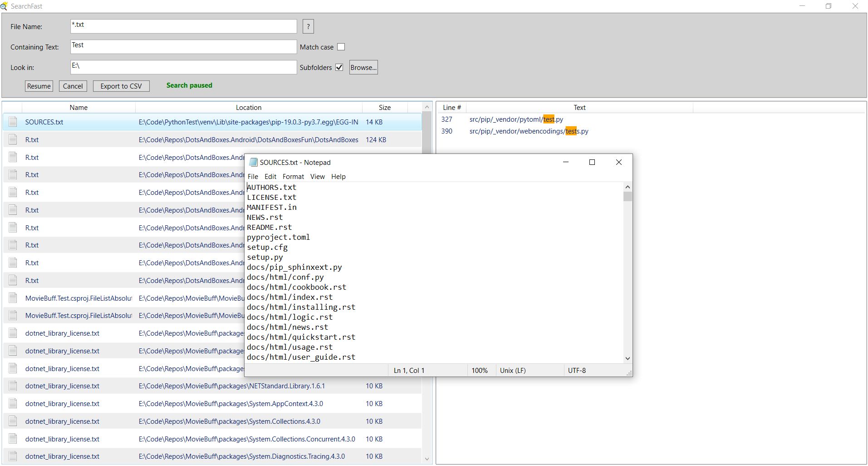The width and height of the screenshot is (868, 466).
Task: Click file icon of System.AppContext.4.3.0 row
Action: pyautogui.click(x=13, y=404)
